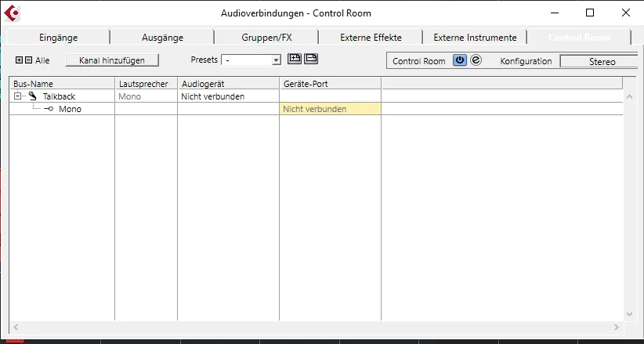Viewport: 644px width, 344px height.
Task: Select the Gruppen/FX tab
Action: [266, 37]
